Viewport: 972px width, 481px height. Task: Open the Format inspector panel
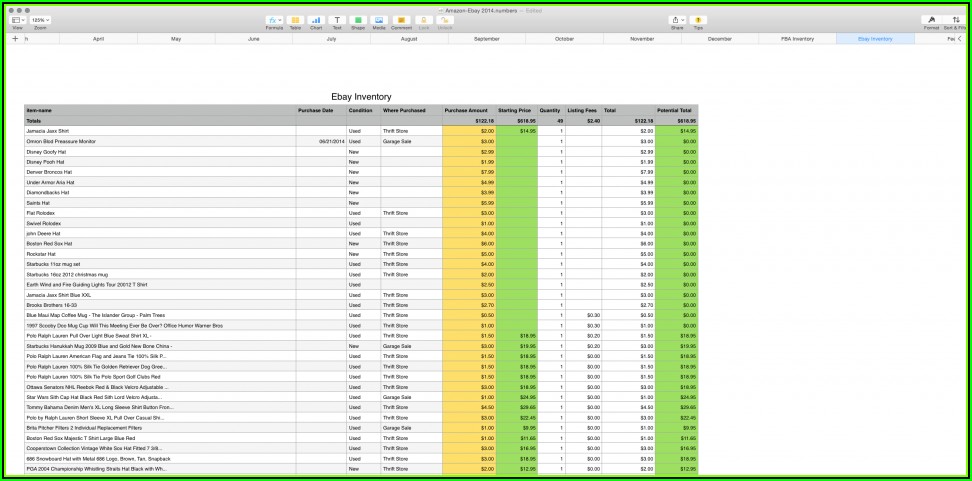[931, 20]
